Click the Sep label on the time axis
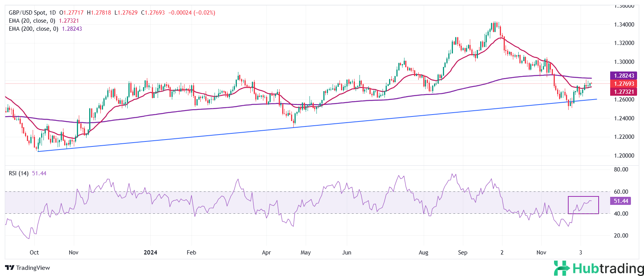 click(463, 253)
